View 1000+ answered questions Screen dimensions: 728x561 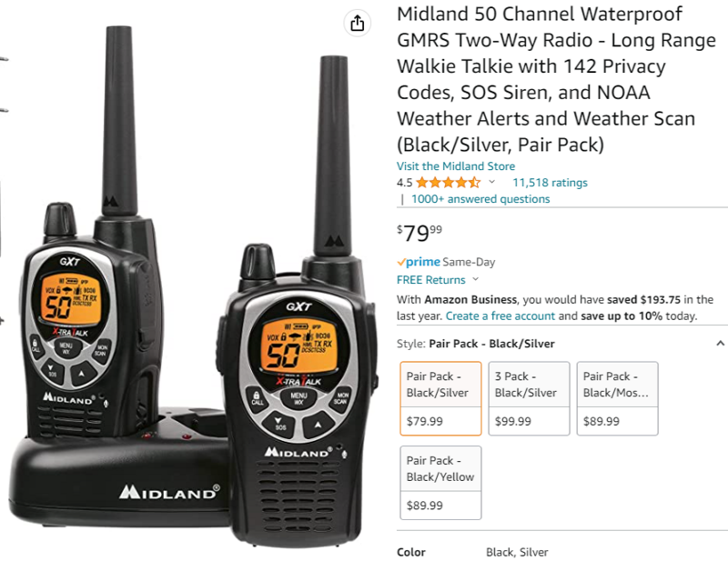click(480, 199)
